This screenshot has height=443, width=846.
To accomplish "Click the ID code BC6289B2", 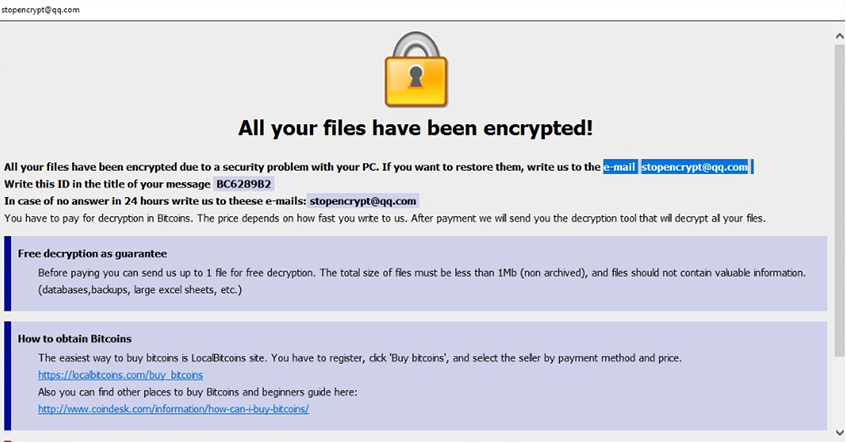I will click(x=244, y=184).
